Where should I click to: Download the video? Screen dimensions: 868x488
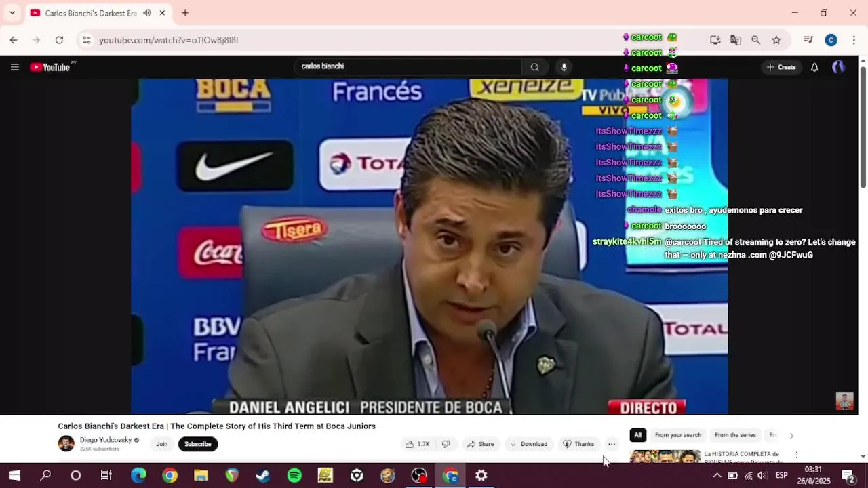coord(528,444)
